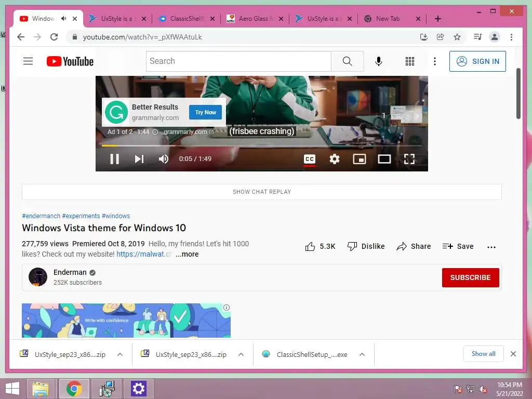532x399 pixels.
Task: Mute the video player volume
Action: click(164, 159)
